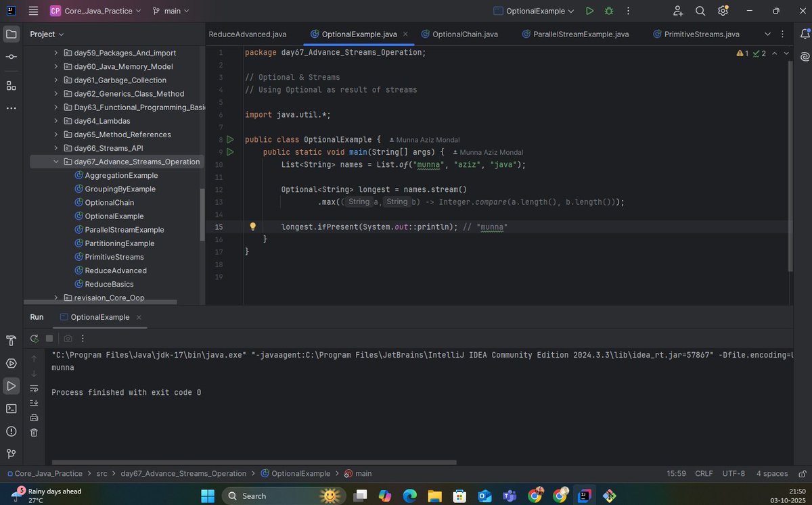Open IDE settings gear

pyautogui.click(x=723, y=11)
